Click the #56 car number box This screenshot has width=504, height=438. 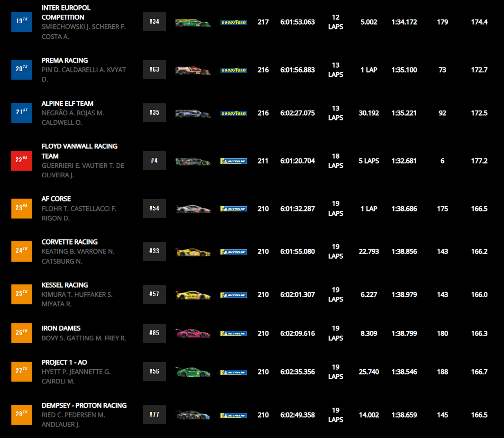click(155, 372)
